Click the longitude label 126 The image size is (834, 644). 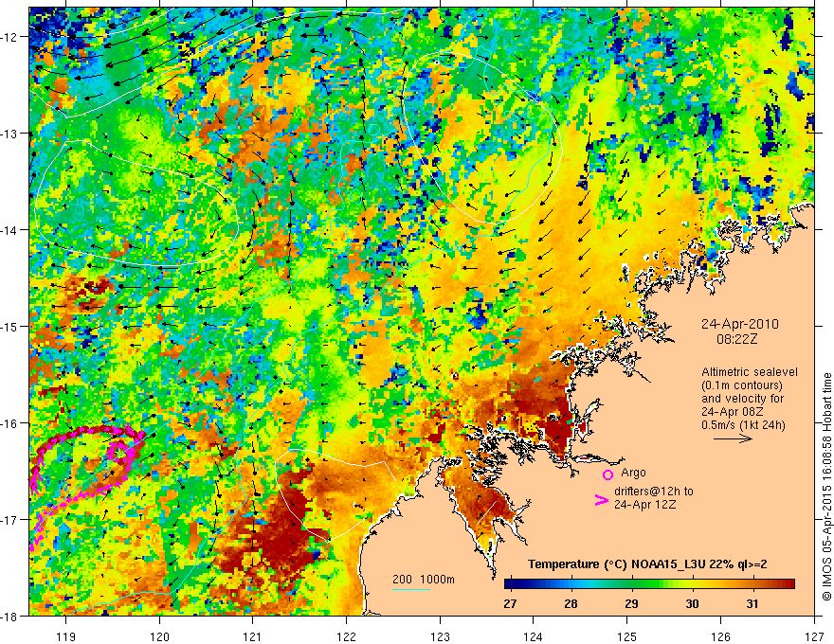pyautogui.click(x=720, y=636)
